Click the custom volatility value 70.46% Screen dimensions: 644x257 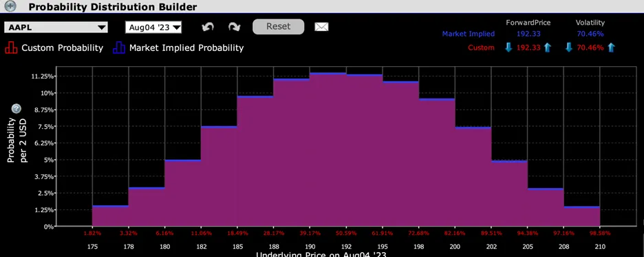(x=590, y=48)
